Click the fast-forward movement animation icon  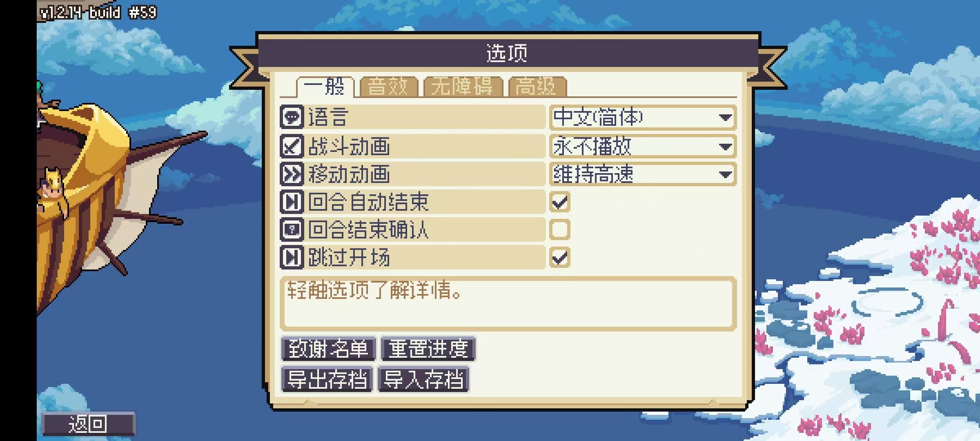coord(292,174)
